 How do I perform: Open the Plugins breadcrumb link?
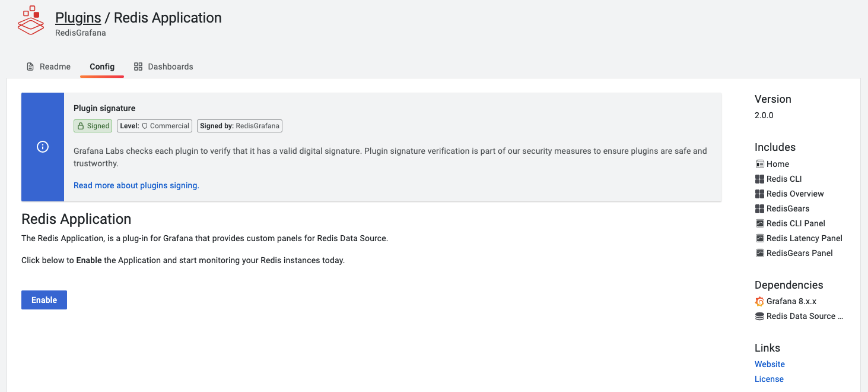[78, 18]
